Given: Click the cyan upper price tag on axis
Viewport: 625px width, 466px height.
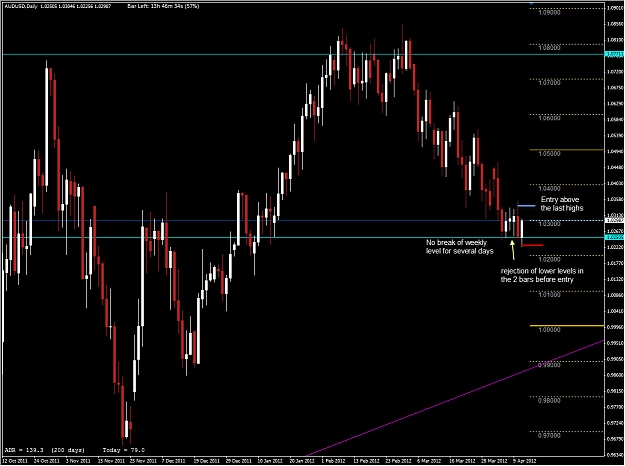Looking at the screenshot, I should tap(614, 54).
